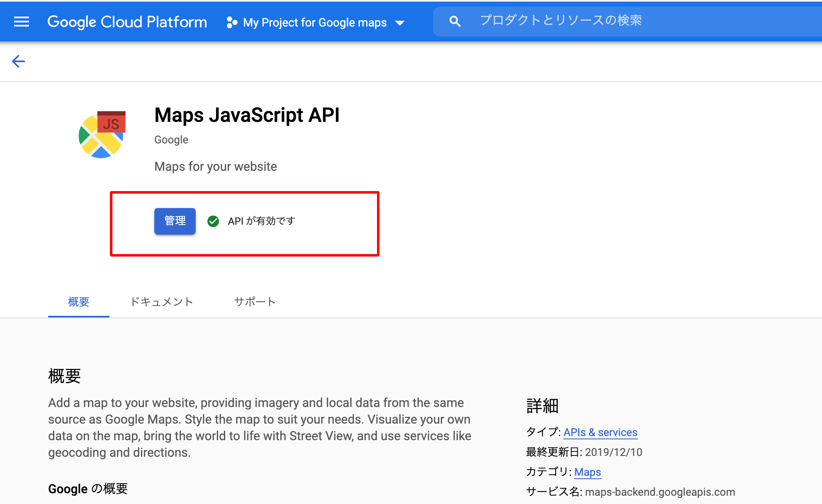Click the back arrow icon
This screenshot has width=822, height=504.
click(18, 61)
